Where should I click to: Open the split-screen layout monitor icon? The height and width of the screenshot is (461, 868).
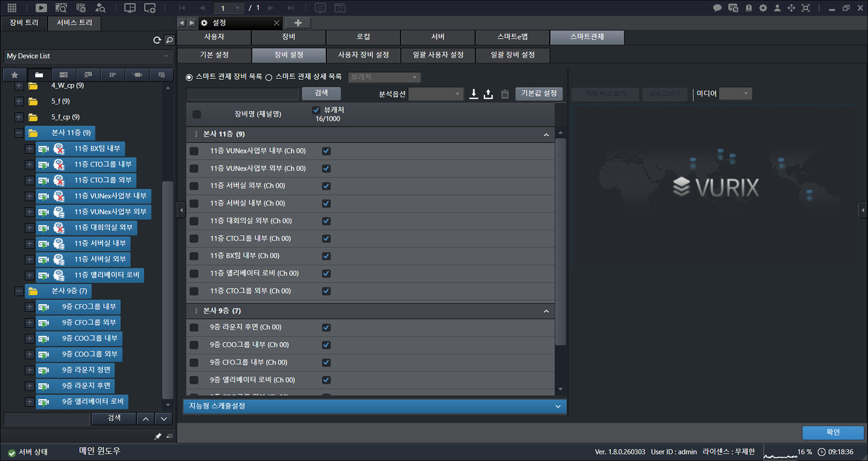coord(130,8)
